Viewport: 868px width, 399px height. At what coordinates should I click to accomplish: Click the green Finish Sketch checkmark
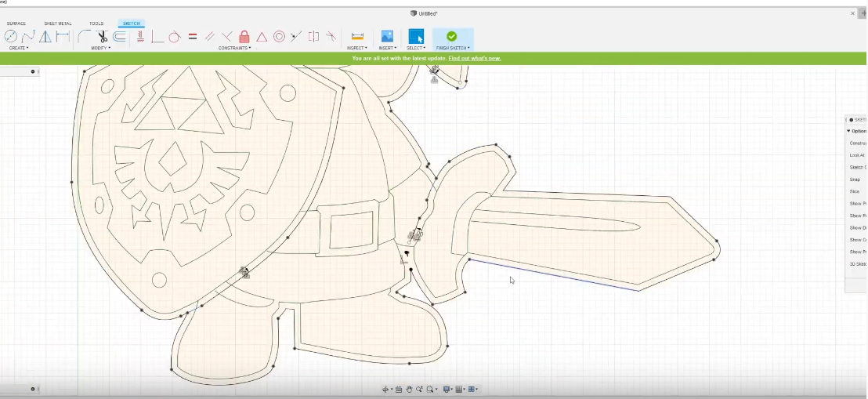tap(452, 36)
